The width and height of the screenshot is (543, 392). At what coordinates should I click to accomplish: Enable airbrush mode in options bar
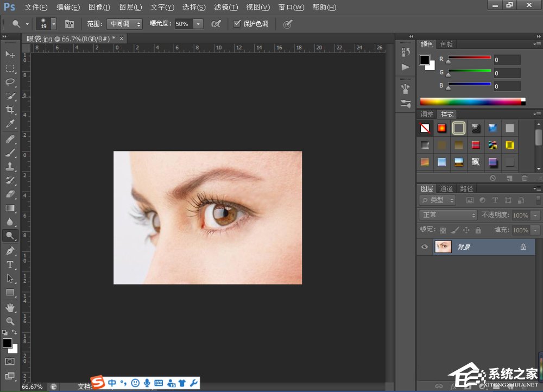[x=216, y=24]
